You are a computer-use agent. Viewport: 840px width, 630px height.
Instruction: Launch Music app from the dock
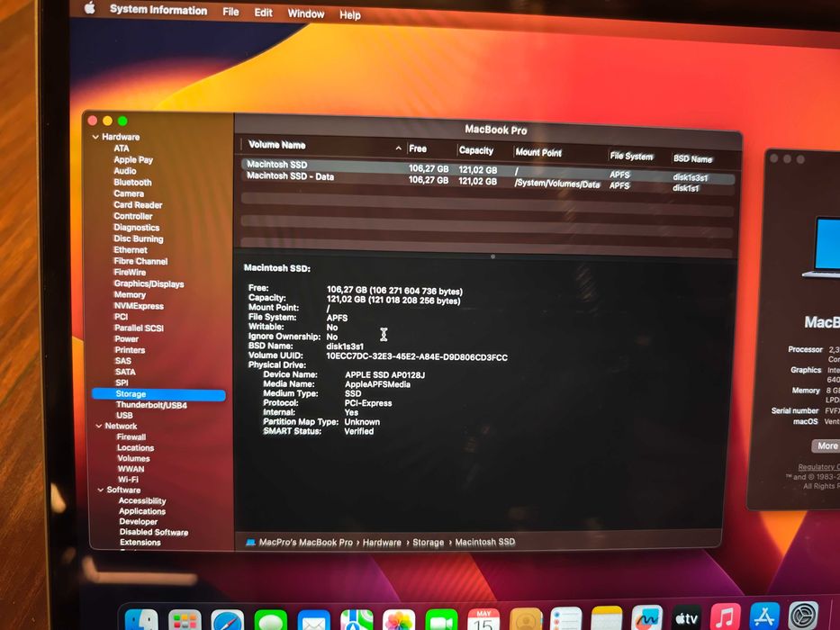point(726,616)
